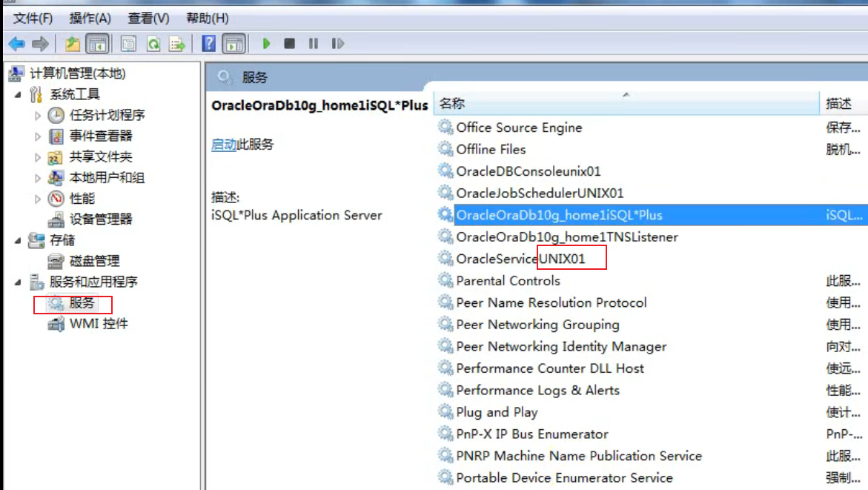This screenshot has height=490, width=868.
Task: Toggle the Show/Hide Action Pane icon
Action: coord(234,44)
